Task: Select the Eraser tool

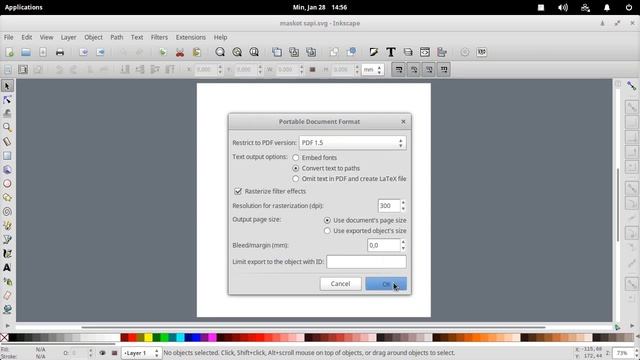Action: [7, 296]
